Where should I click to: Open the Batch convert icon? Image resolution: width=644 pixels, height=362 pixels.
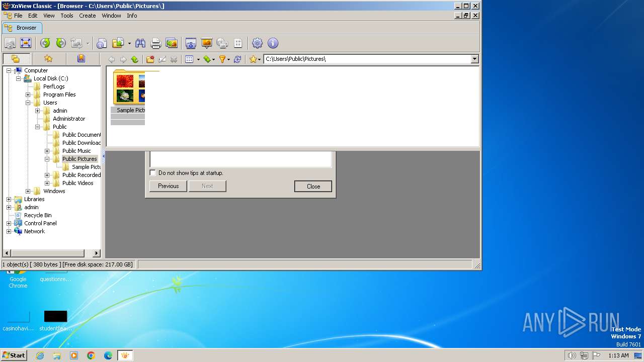click(172, 43)
